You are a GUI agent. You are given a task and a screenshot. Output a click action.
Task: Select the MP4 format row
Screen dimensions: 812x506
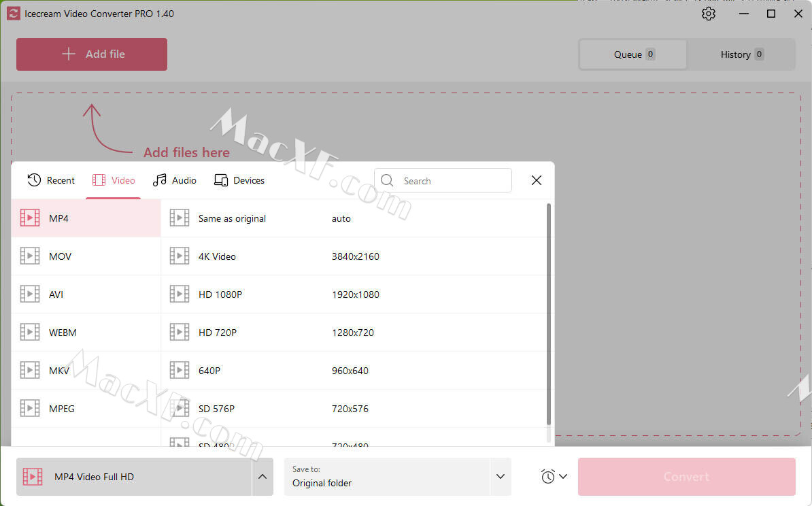[86, 218]
